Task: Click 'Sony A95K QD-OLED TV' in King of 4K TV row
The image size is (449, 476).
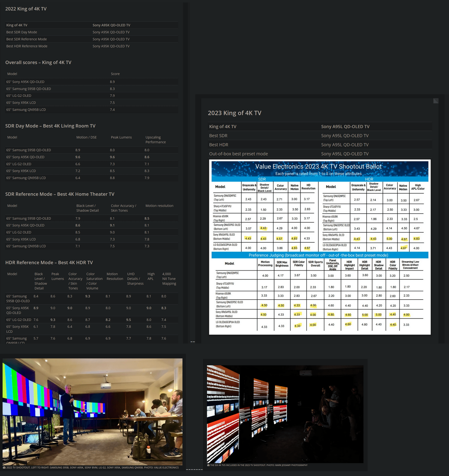Action: pos(111,25)
